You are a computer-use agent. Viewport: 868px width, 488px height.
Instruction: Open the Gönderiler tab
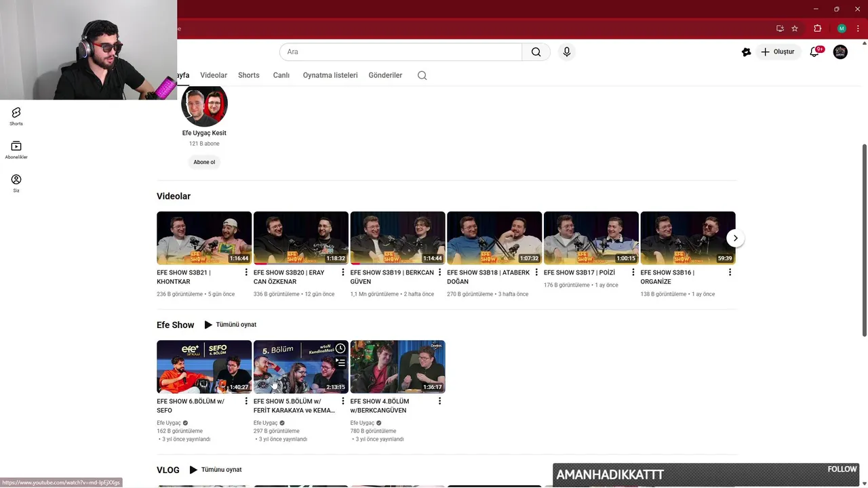pyautogui.click(x=385, y=75)
